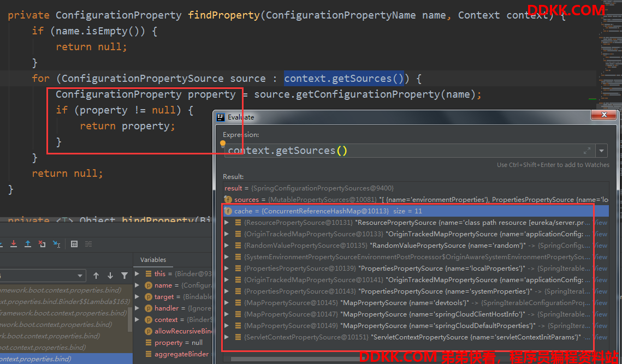Image resolution: width=622 pixels, height=364 pixels.
Task: Click the Step Out blue up-arrow icon
Action: point(28,244)
